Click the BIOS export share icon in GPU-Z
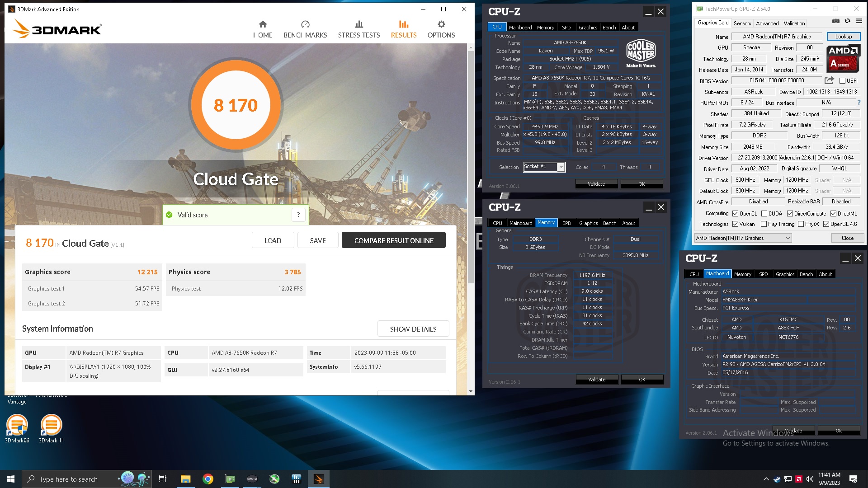Viewport: 868px width, 488px height. point(829,80)
